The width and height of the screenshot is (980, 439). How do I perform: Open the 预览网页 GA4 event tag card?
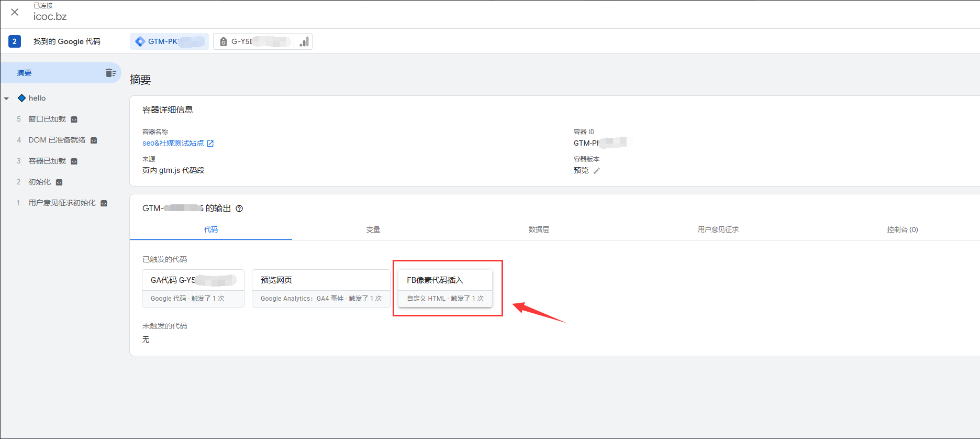tap(320, 288)
